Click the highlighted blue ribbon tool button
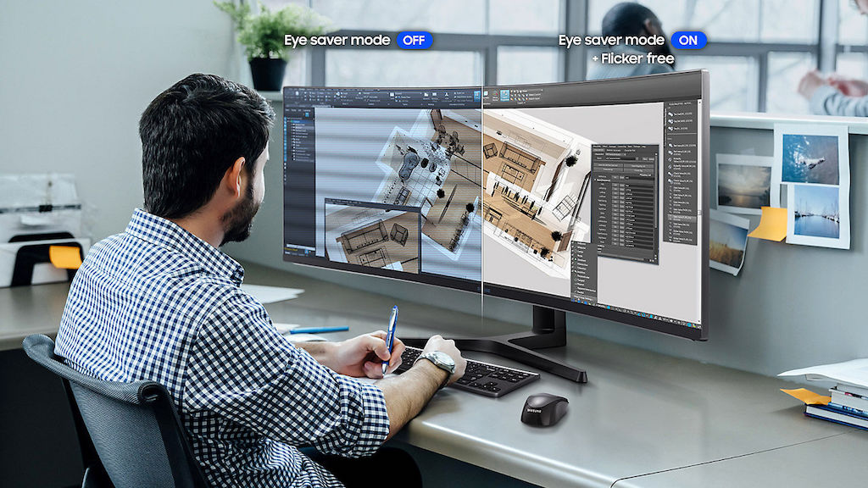The height and width of the screenshot is (488, 868). pyautogui.click(x=503, y=96)
